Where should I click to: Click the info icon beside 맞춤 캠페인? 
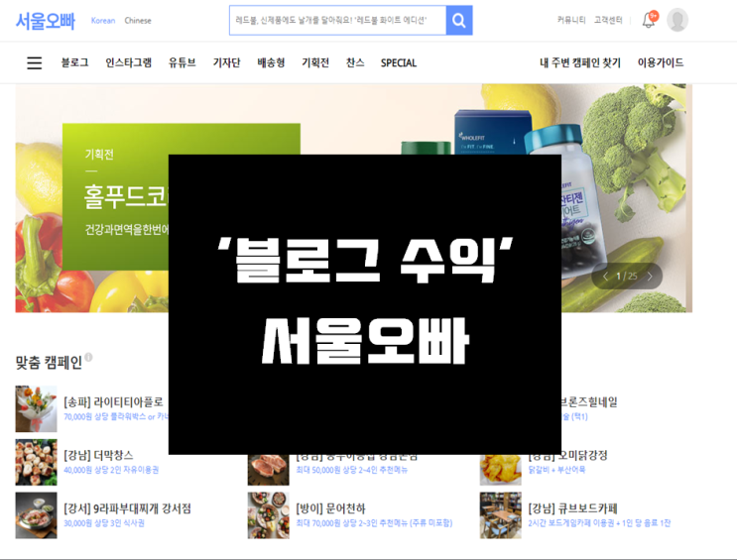point(88,357)
